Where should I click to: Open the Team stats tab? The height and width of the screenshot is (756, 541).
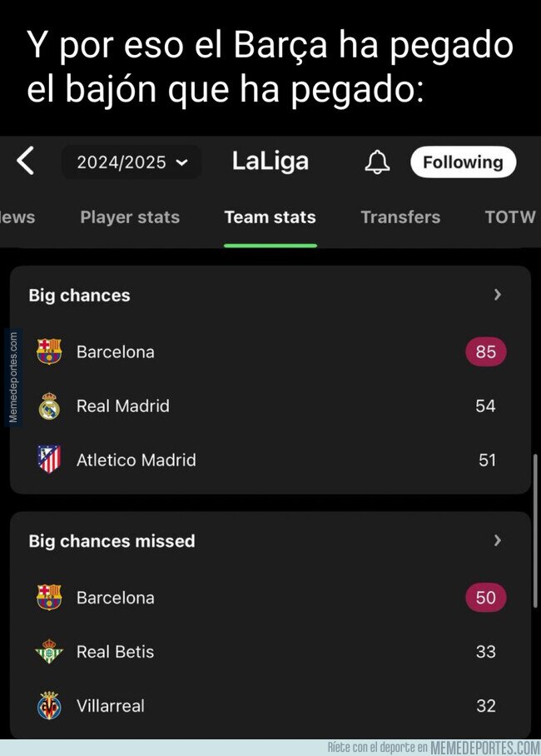[270, 217]
